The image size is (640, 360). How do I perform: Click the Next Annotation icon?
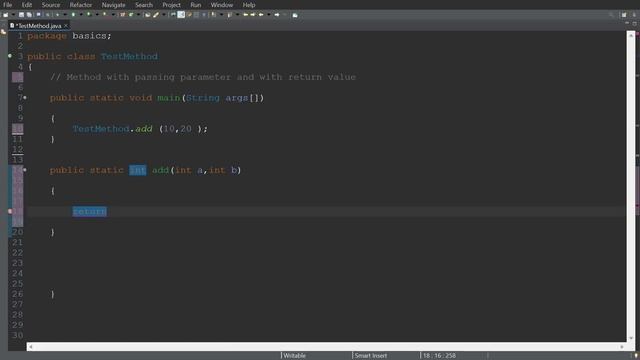coord(213,15)
